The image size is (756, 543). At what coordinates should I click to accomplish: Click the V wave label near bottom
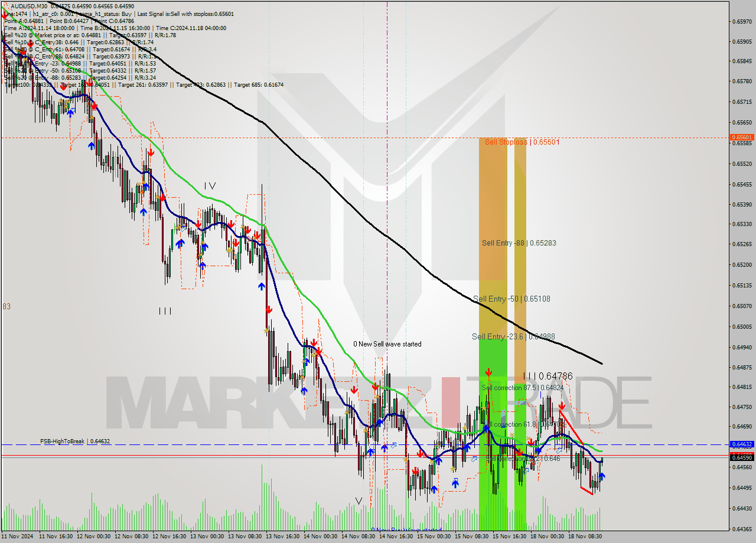359,501
